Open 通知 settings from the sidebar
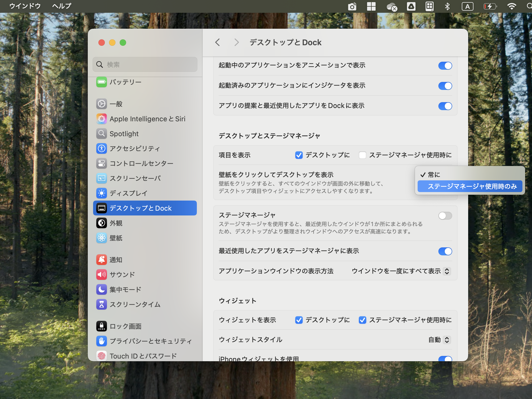This screenshot has height=399, width=532. coord(116,260)
